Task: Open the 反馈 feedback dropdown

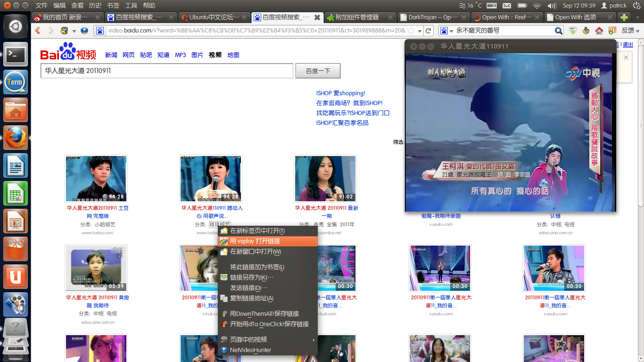Action: (630, 31)
